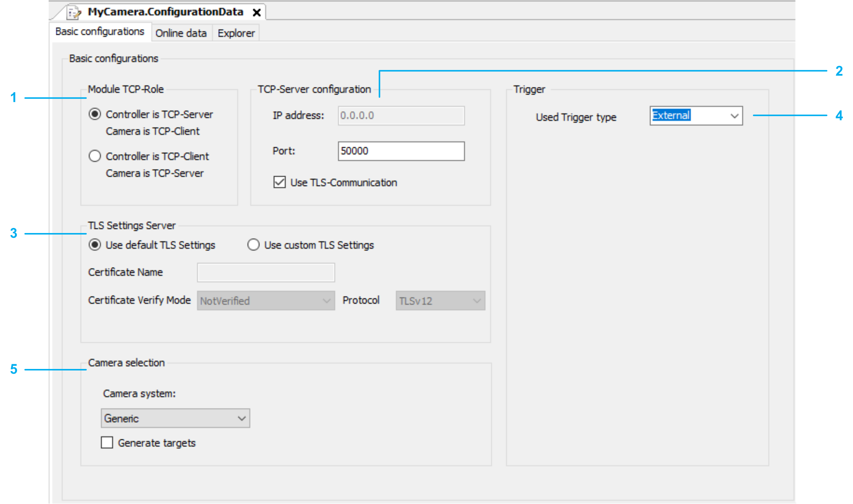The width and height of the screenshot is (853, 504).
Task: Choose Use custom TLS Settings option
Action: click(253, 245)
